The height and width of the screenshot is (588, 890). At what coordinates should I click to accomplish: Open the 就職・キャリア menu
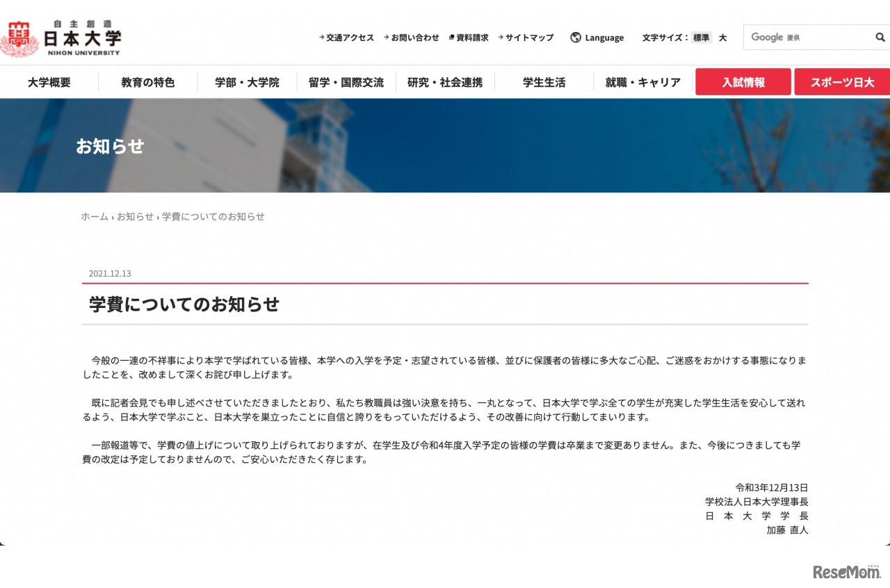[643, 83]
